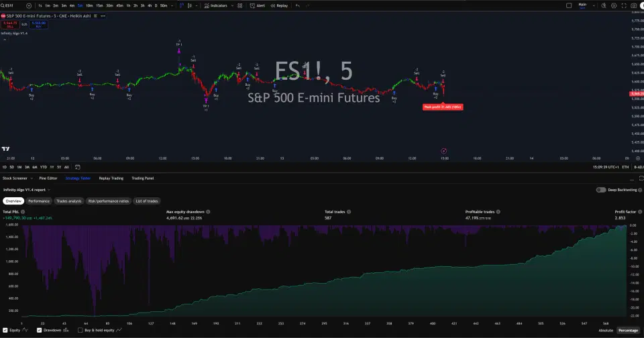This screenshot has width=644, height=338.
Task: Click the clock time zone display
Action: pos(605,167)
